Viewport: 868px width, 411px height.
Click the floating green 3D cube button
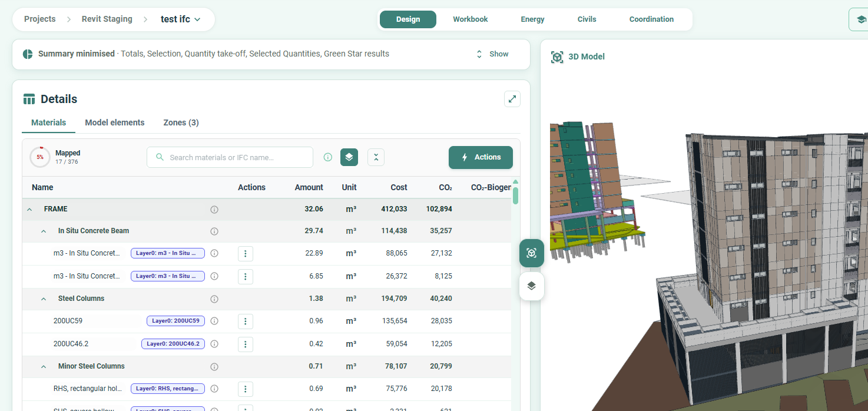(x=532, y=253)
